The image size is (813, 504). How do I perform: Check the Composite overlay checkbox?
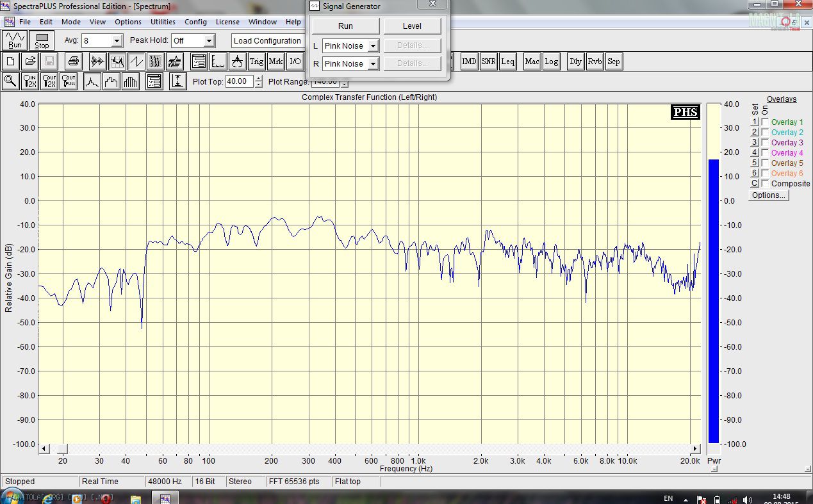click(x=765, y=184)
